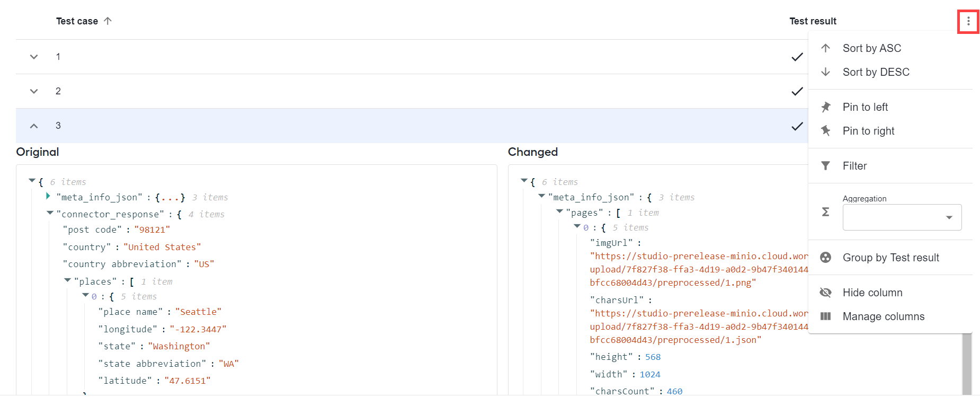Collapse item 0 under places
This screenshot has width=980, height=397.
coord(85,295)
